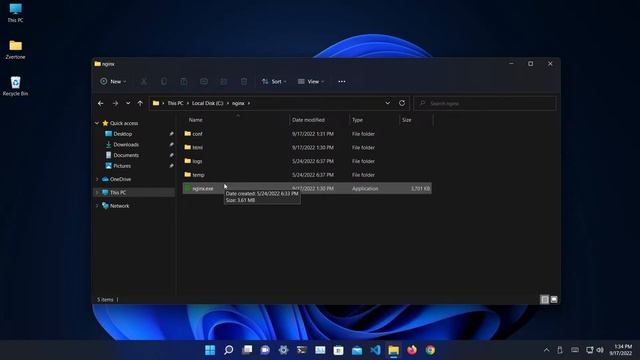Click the Search nginx field
Viewport: 640px width, 360px height.
coord(485,103)
